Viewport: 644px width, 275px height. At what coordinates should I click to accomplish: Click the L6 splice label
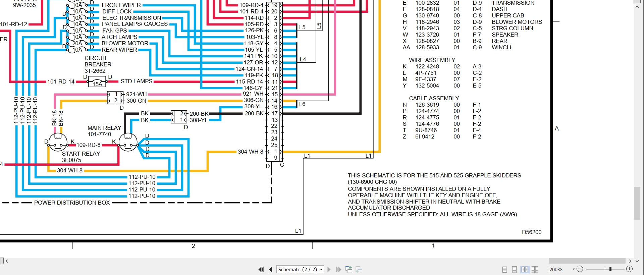[302, 104]
